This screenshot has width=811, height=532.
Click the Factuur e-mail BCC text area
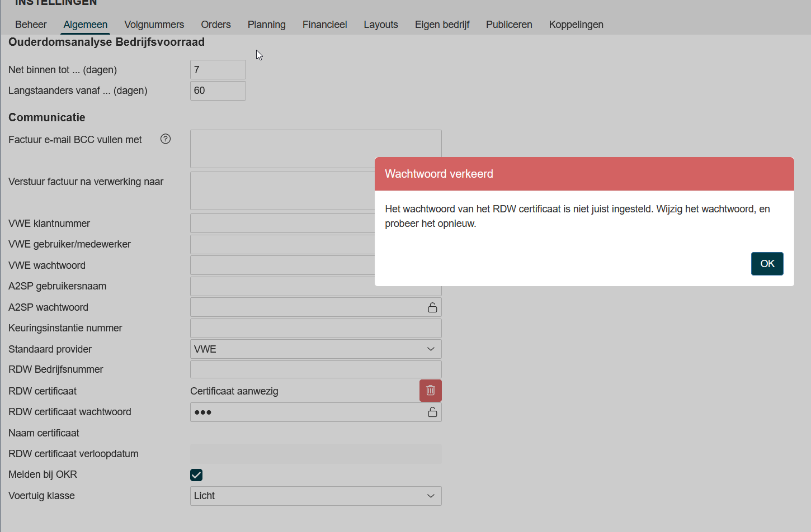click(280, 148)
